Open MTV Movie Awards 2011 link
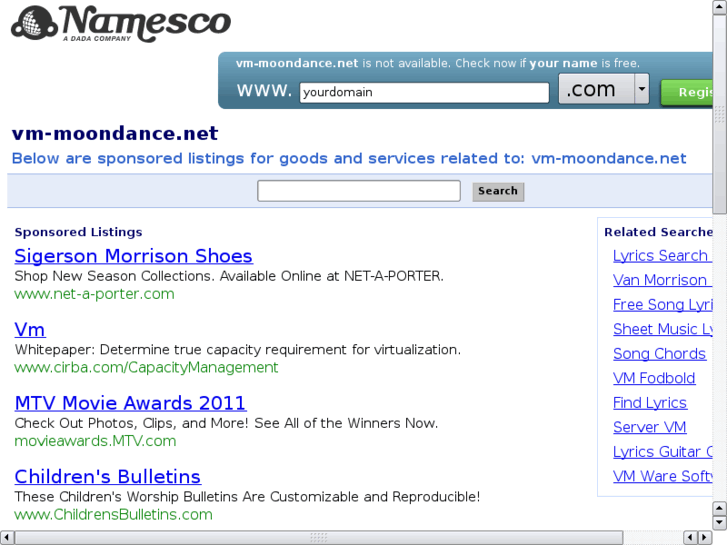Screen dimensions: 727x545 click(130, 403)
